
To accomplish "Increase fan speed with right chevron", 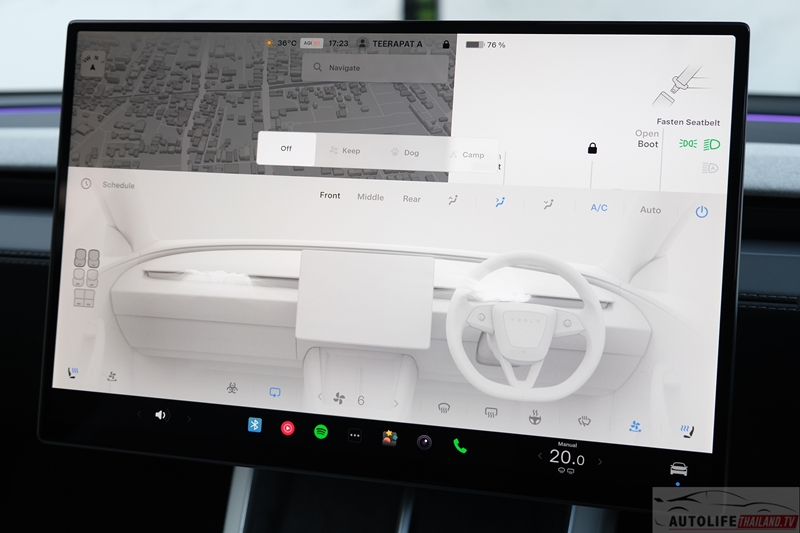I will pyautogui.click(x=396, y=404).
